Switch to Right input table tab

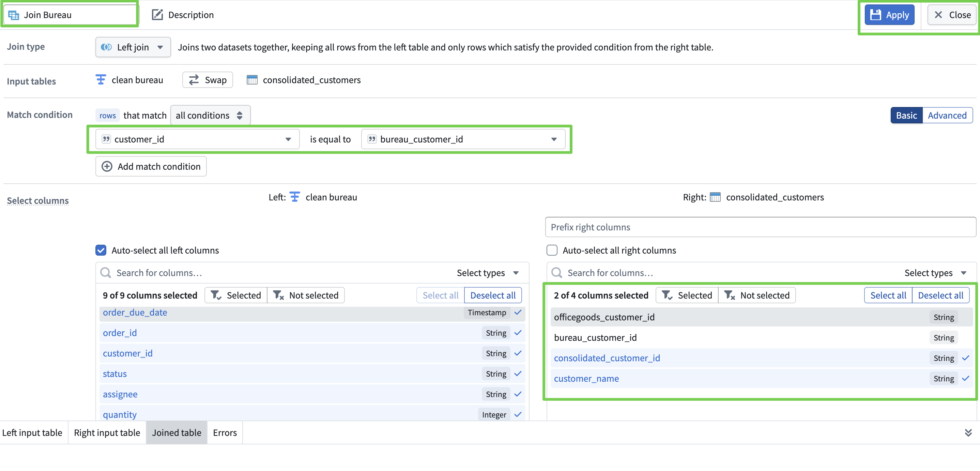107,432
